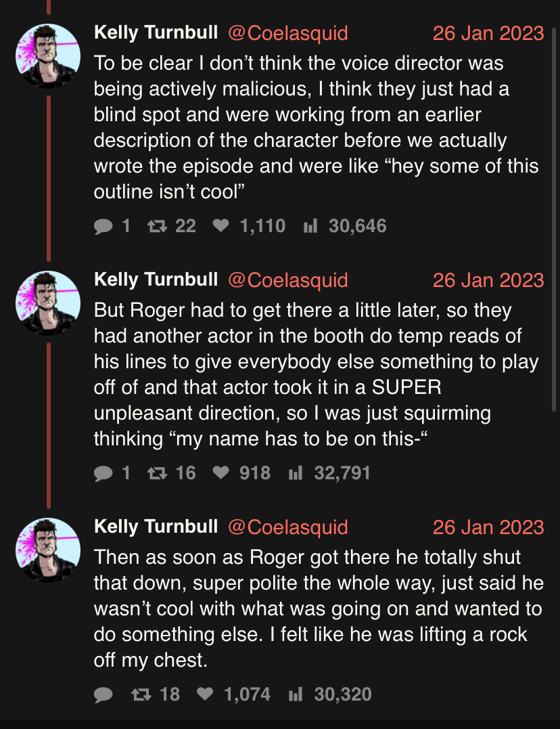The image size is (560, 729).
Task: Reply to the temp reads tweet
Action: [103, 473]
